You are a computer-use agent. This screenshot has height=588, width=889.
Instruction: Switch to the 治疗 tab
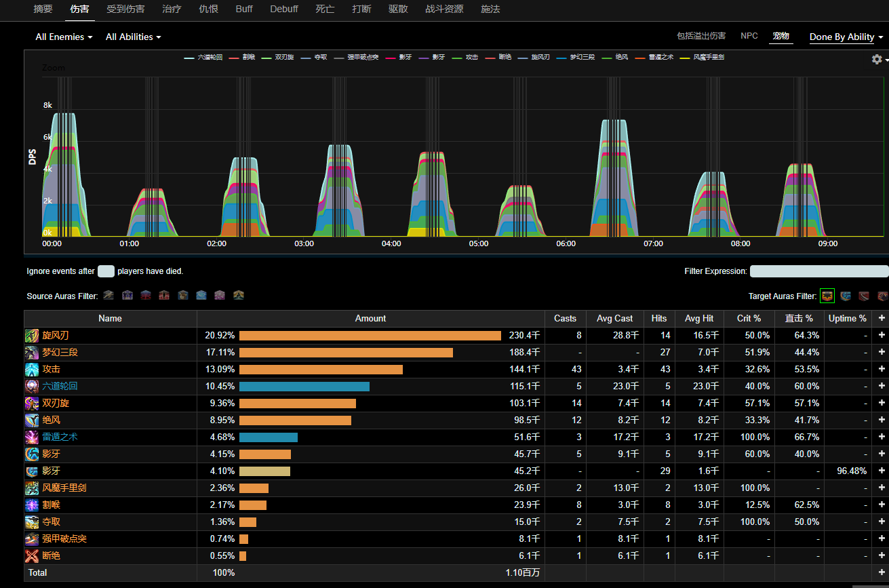click(x=172, y=9)
